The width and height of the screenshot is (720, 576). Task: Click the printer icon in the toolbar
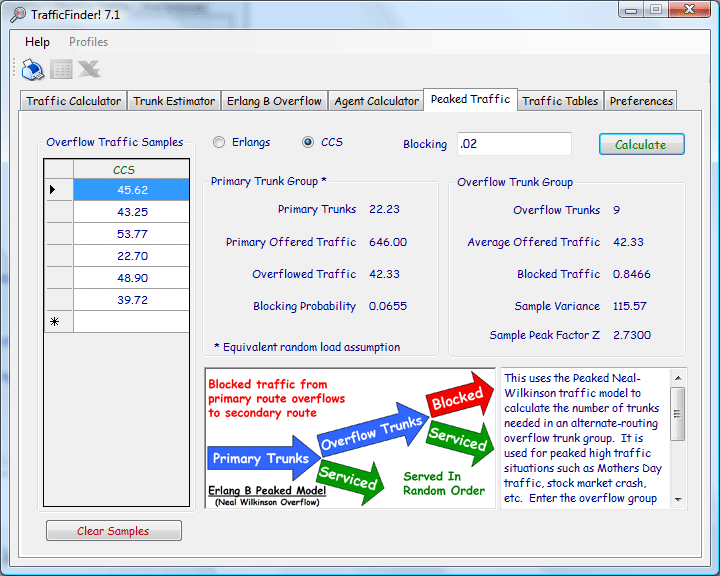33,69
